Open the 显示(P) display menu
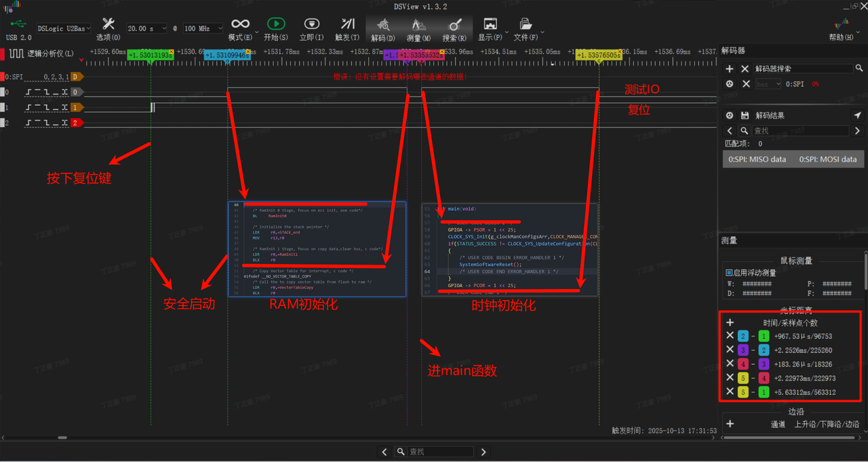 [x=490, y=28]
